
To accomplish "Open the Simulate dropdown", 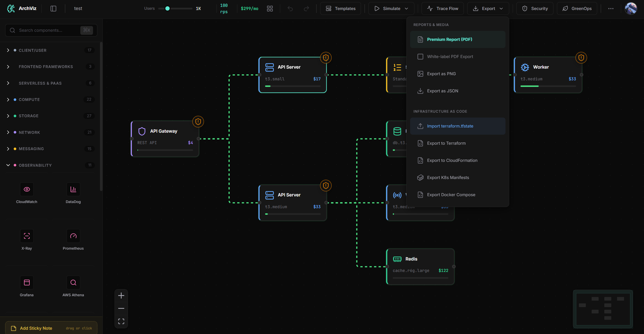I will [x=391, y=9].
